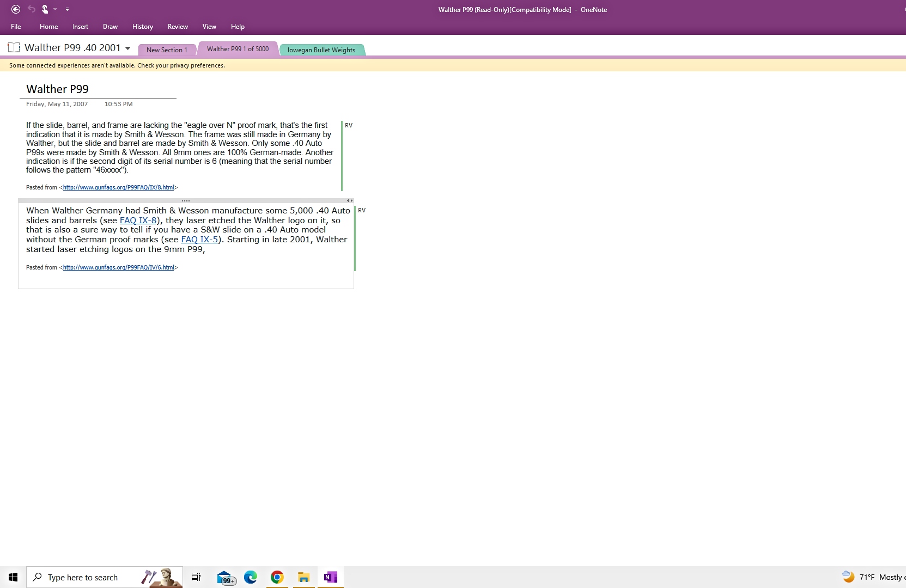Click the notebook icon beside Walther P99 .40 2001

14,48
